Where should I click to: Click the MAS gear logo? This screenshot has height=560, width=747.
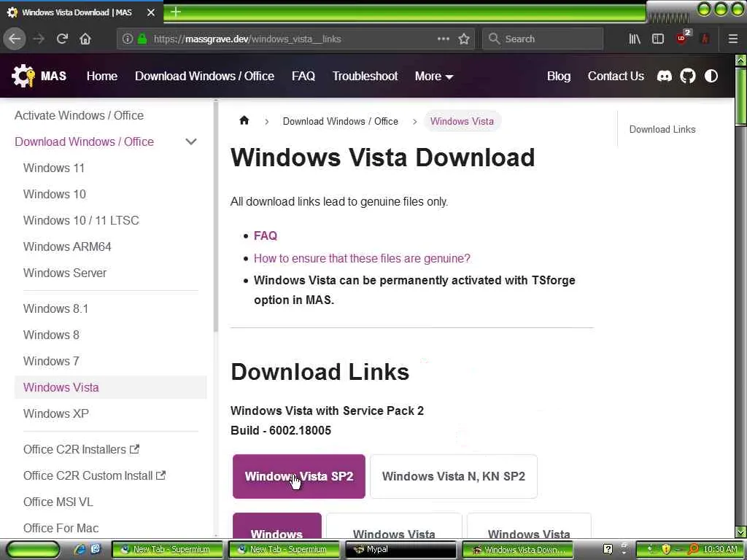[23, 76]
